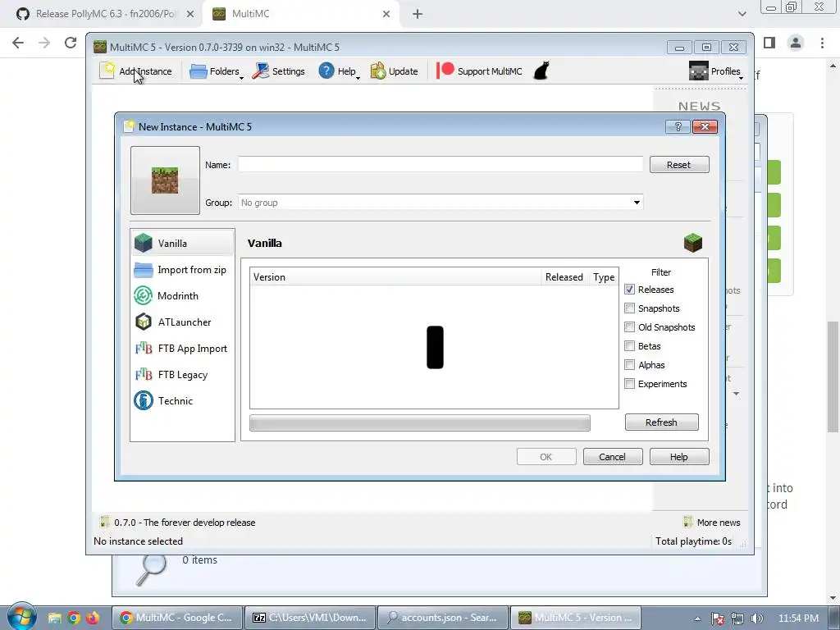This screenshot has height=630, width=840.
Task: Select Vanilla in the source list
Action: point(182,243)
